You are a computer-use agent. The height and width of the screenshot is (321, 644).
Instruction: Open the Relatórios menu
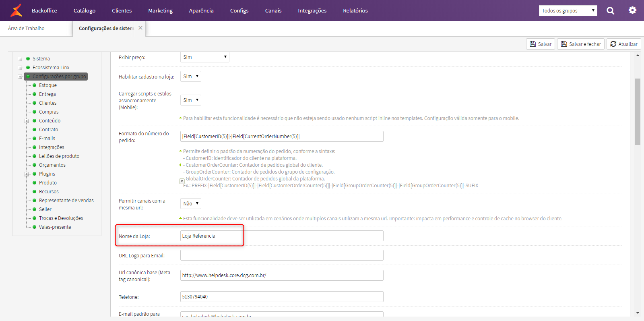point(355,10)
